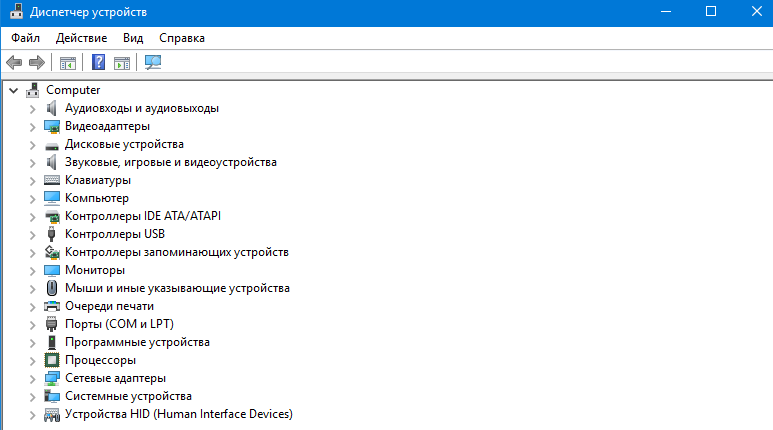
Task: Click the keyboard icon beside Клавиатуры
Action: click(52, 180)
